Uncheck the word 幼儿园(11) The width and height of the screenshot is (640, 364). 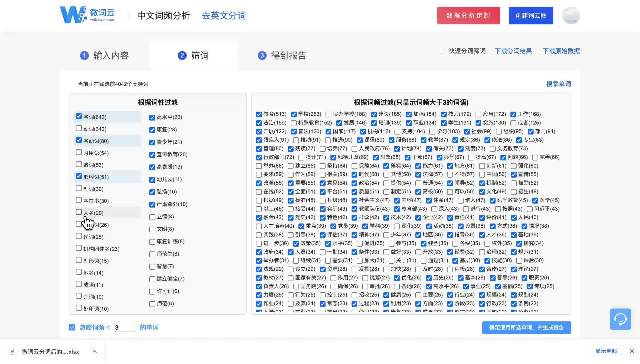pos(152,180)
